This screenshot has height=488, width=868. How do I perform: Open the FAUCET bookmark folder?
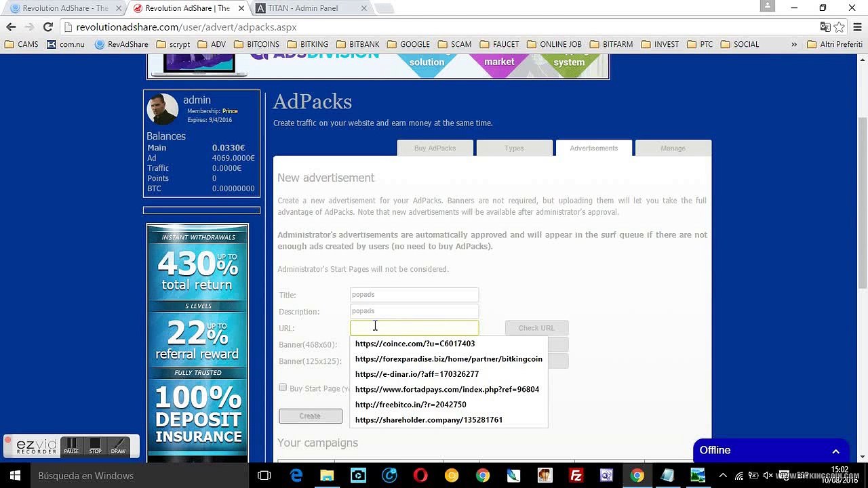500,44
